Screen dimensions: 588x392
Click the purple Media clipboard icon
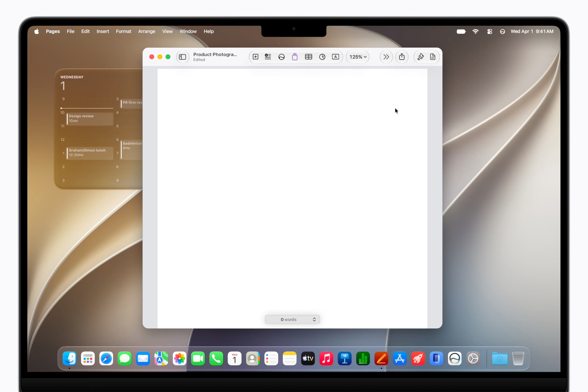point(295,57)
